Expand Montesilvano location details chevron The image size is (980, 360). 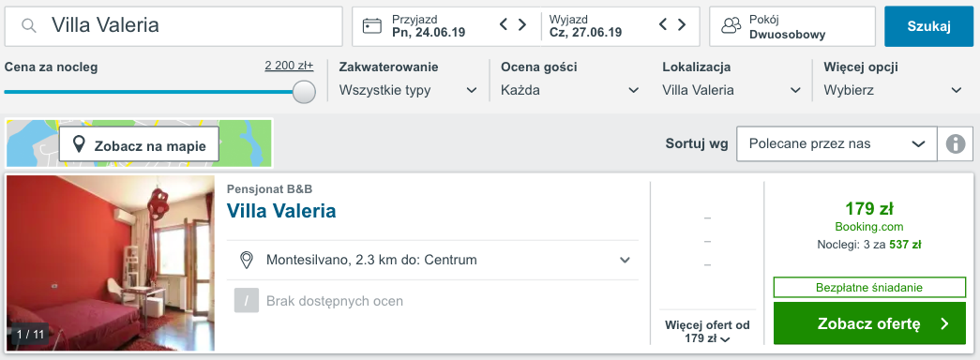point(625,260)
